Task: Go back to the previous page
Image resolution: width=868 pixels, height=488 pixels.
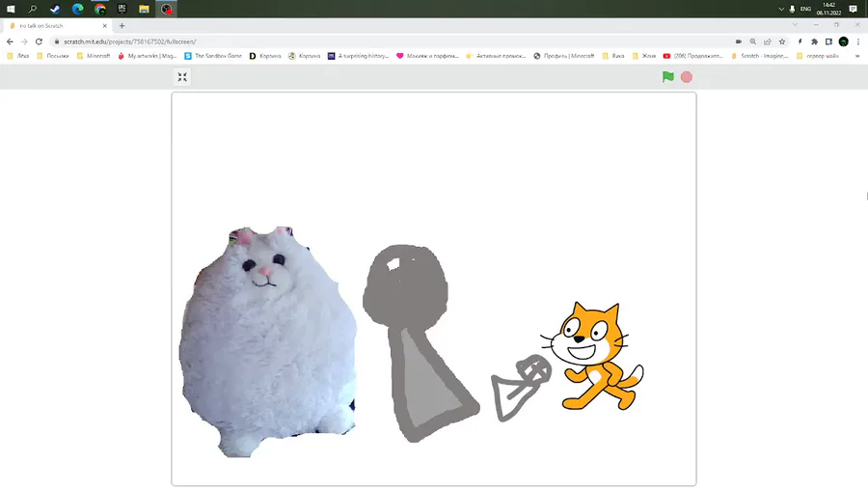Action: point(10,41)
